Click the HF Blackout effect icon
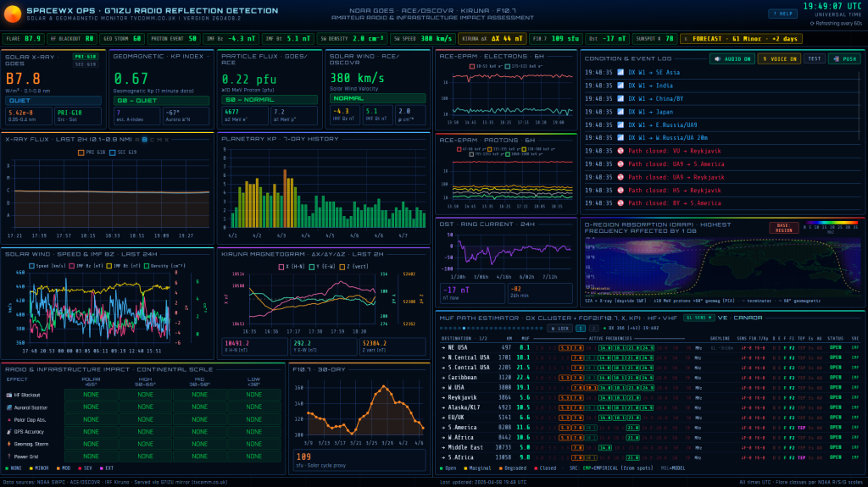 (x=8, y=395)
